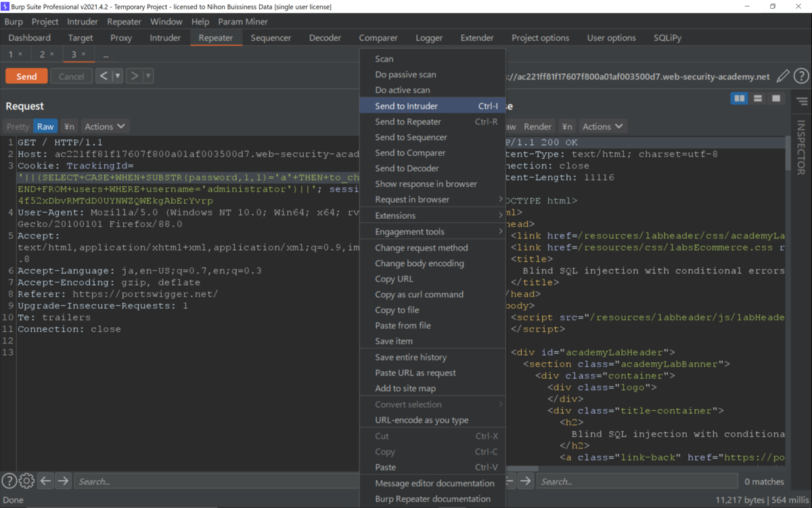Select Paste from context menu
Viewport: 812px width, 508px height.
[x=432, y=467]
